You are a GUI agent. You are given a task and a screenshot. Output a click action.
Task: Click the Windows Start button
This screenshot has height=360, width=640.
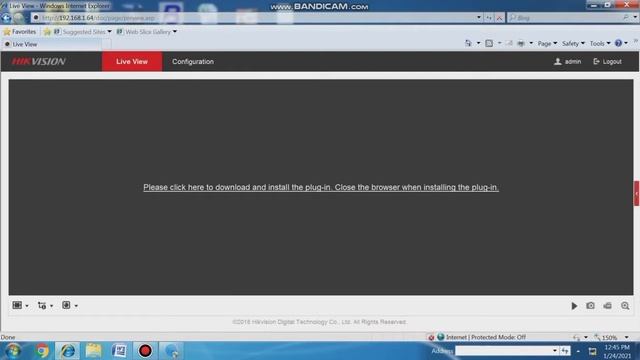(x=13, y=351)
